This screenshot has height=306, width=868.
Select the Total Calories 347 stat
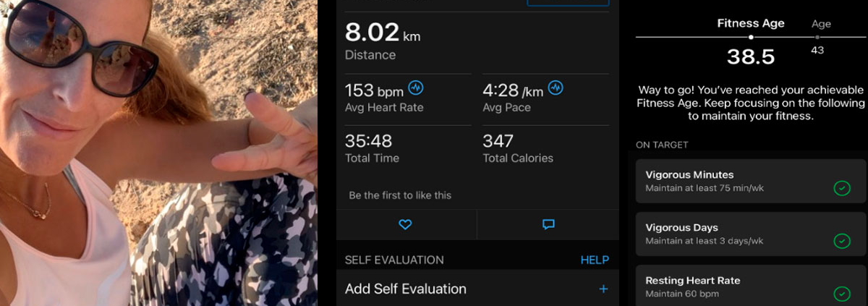click(x=518, y=148)
